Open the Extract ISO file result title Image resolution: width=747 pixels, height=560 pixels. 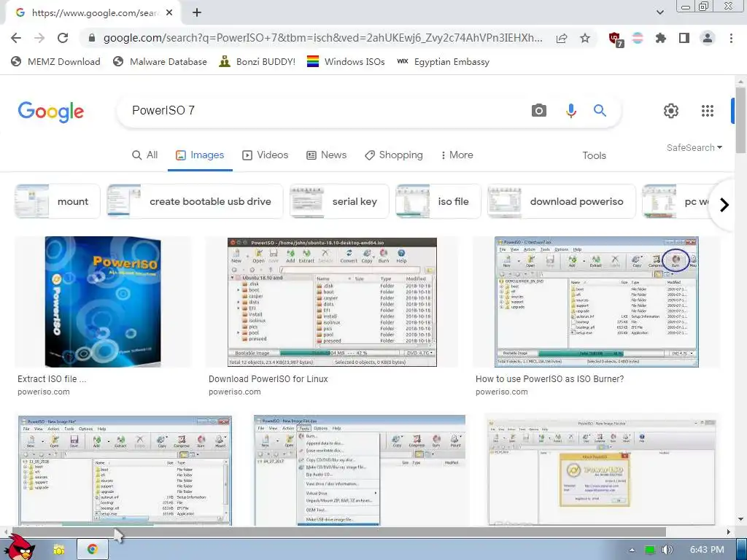(x=52, y=379)
